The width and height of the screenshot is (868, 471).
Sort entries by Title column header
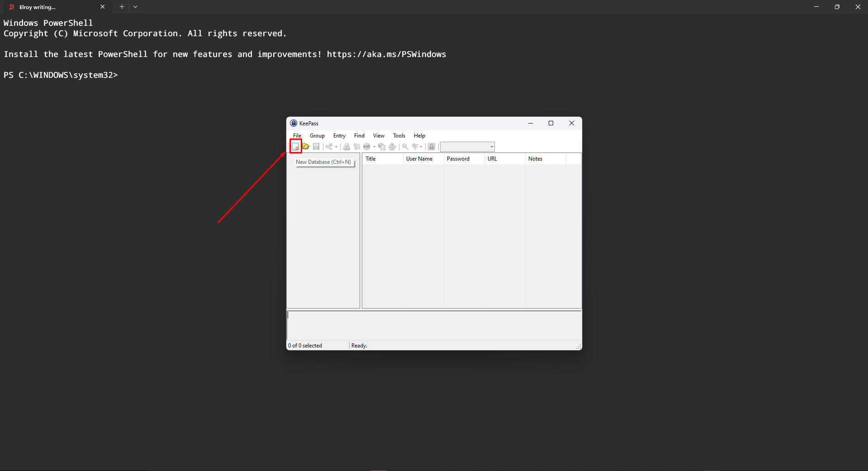pos(383,159)
